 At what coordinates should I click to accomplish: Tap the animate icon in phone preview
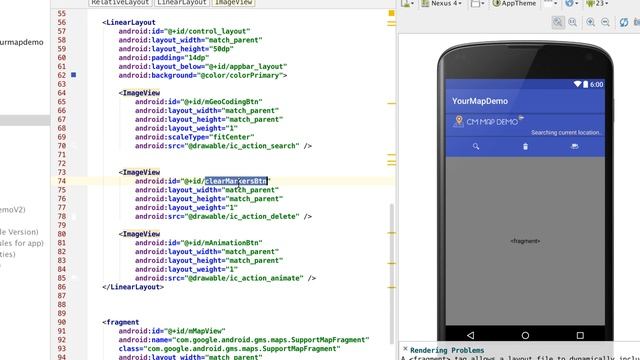575,146
